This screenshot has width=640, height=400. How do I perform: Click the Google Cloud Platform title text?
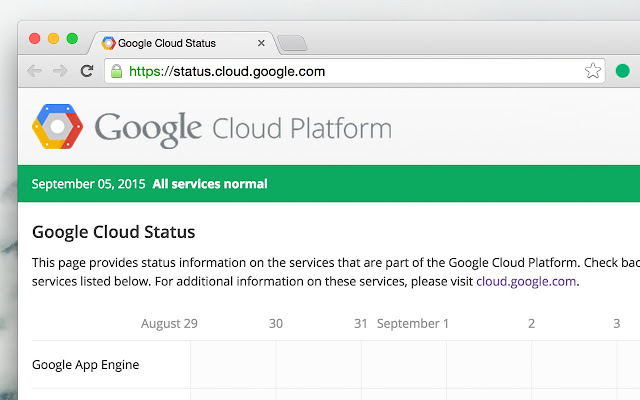coord(243,129)
